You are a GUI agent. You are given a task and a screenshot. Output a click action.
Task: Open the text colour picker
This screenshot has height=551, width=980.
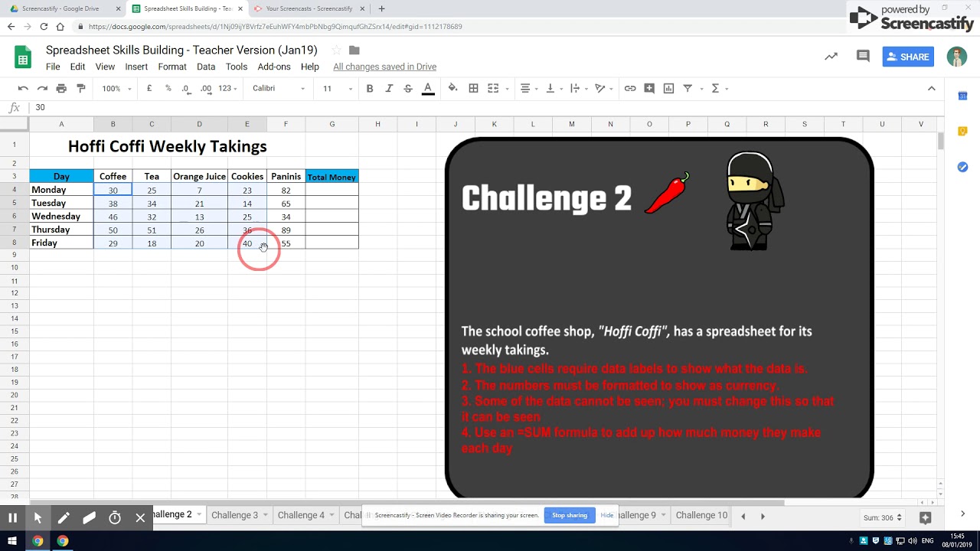pos(428,89)
